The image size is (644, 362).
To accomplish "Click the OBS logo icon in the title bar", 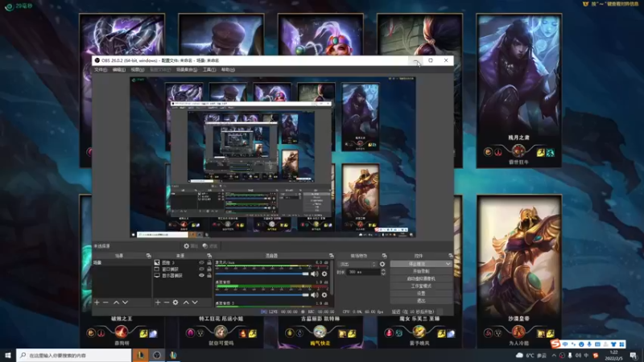I will (x=97, y=60).
